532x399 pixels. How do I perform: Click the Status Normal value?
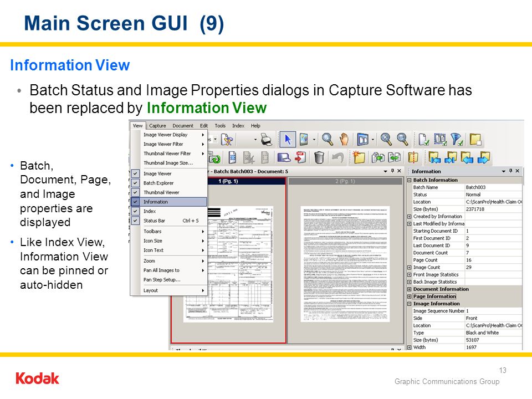[x=473, y=195]
